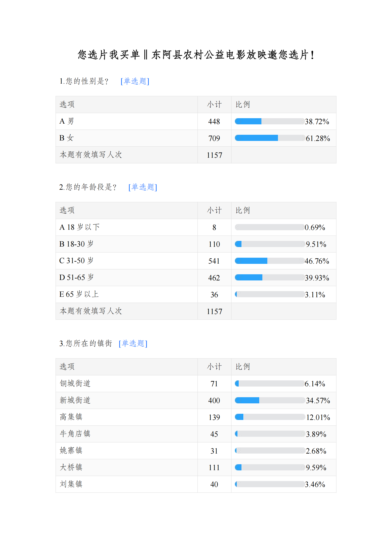Click the 46.76% bar for 31-50 岁

(x=269, y=261)
